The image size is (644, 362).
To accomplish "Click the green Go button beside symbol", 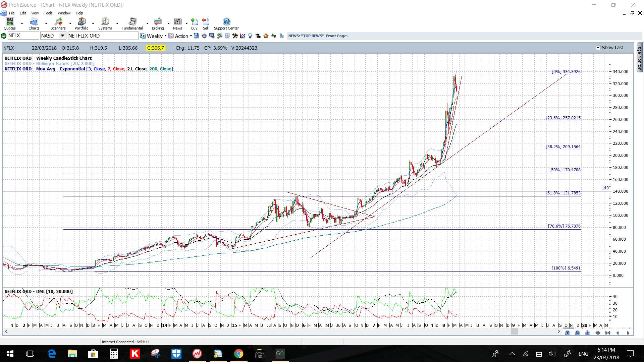I will 4,36.
